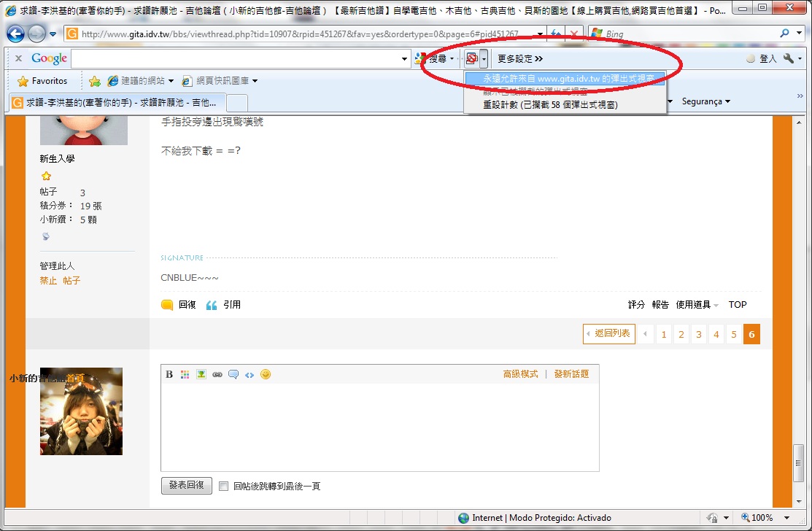This screenshot has height=531, width=812.
Task: Open 建議的網站 favorites bar item
Action: [x=140, y=81]
